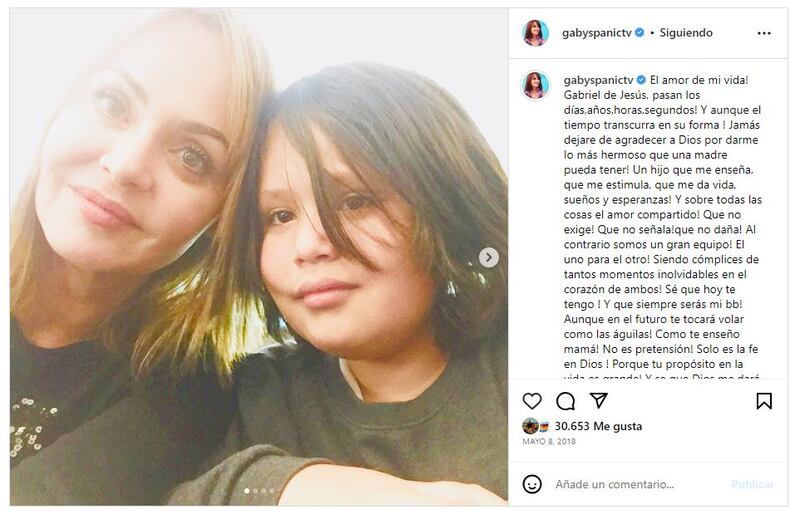Open comments with speech bubble icon
The image size is (800, 524).
pos(565,401)
